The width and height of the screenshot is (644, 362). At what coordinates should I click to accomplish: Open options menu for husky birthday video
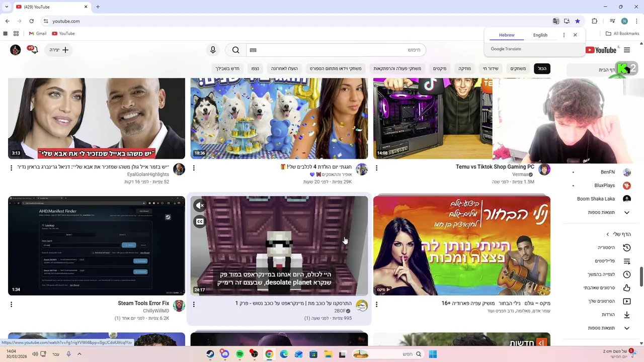pyautogui.click(x=194, y=168)
